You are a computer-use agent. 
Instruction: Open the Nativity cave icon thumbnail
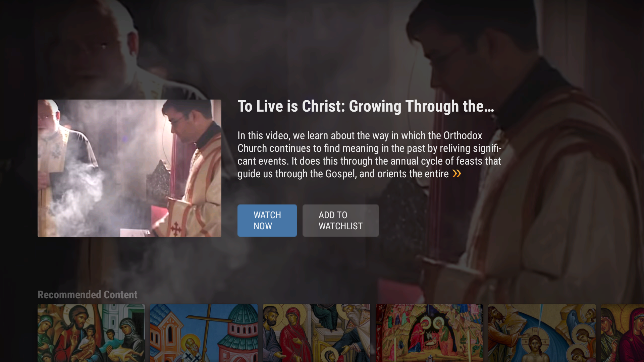pyautogui.click(x=429, y=333)
